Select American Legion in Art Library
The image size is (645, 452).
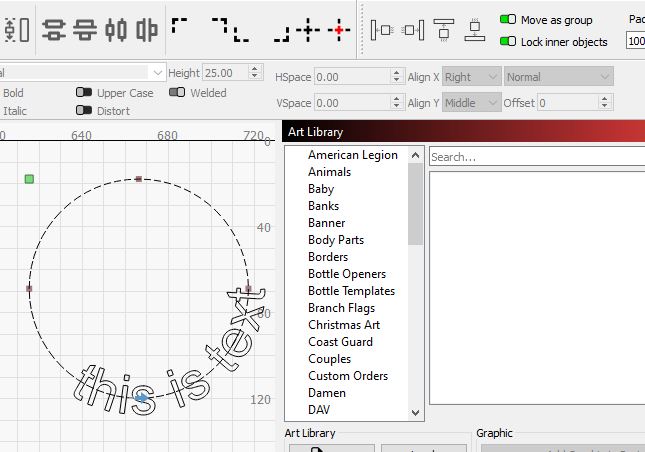tap(353, 155)
